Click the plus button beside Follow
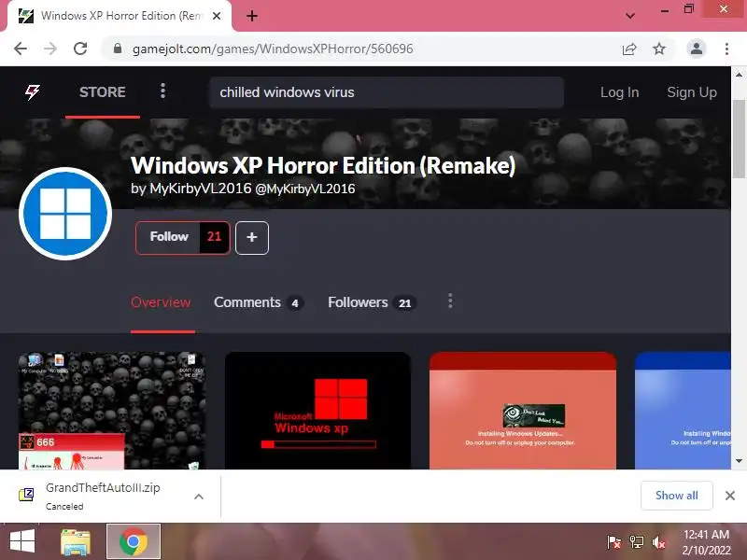 252,238
